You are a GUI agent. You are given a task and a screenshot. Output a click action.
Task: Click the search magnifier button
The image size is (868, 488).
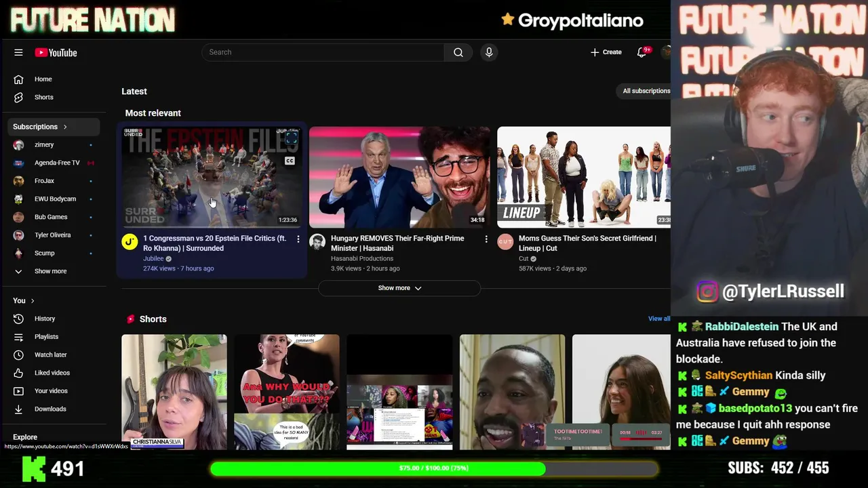[x=458, y=52]
